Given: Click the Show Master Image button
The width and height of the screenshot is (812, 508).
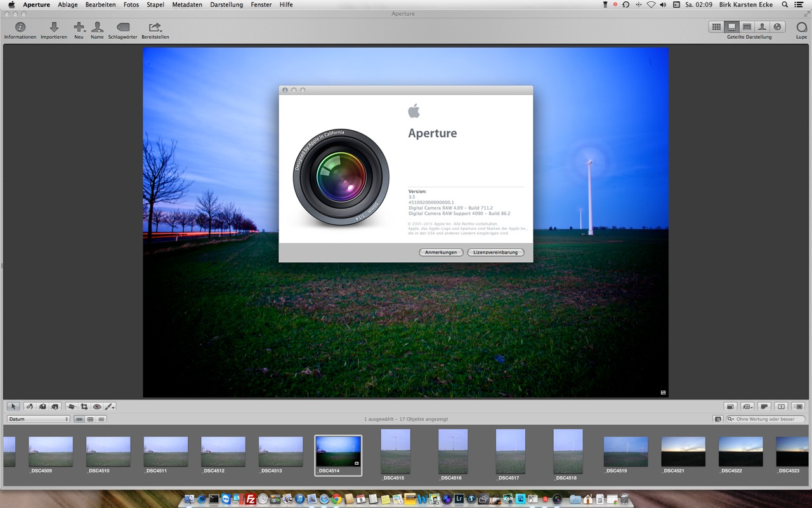Looking at the screenshot, I should (730, 406).
